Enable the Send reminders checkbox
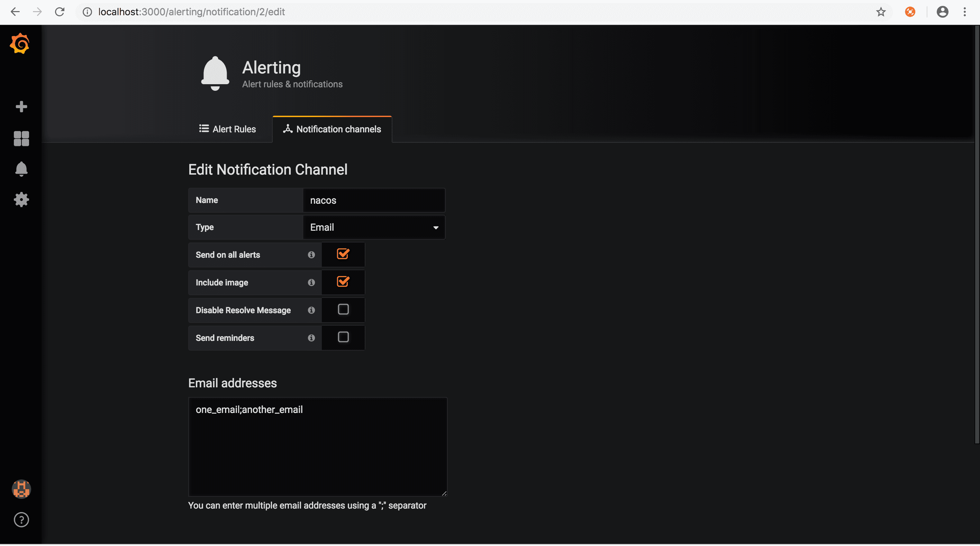This screenshot has height=546, width=980. point(343,337)
